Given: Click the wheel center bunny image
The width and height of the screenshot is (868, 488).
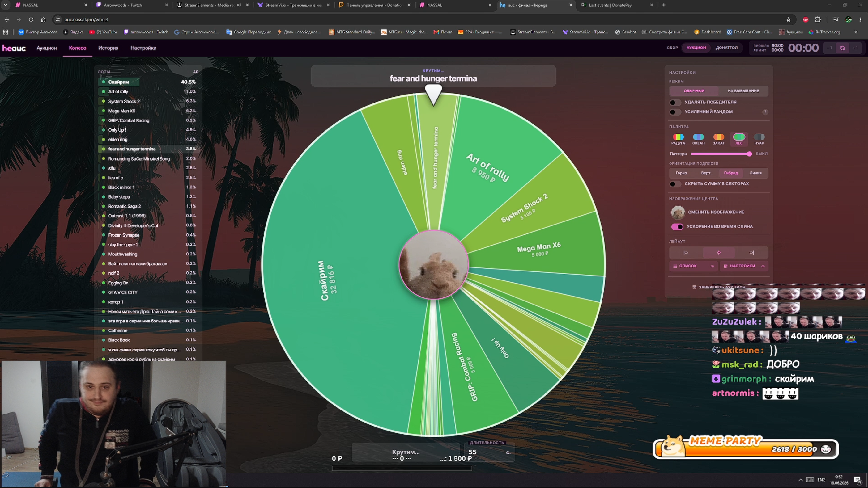Looking at the screenshot, I should pyautogui.click(x=433, y=265).
